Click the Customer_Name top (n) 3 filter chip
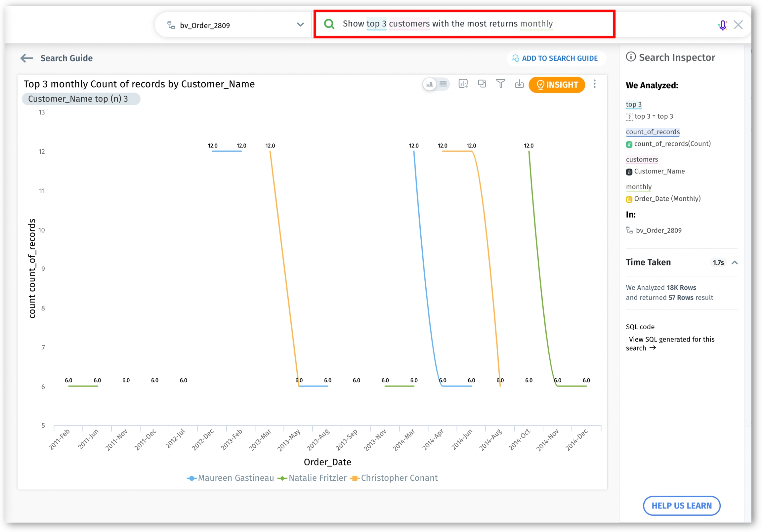This screenshot has width=762, height=532. [81, 99]
